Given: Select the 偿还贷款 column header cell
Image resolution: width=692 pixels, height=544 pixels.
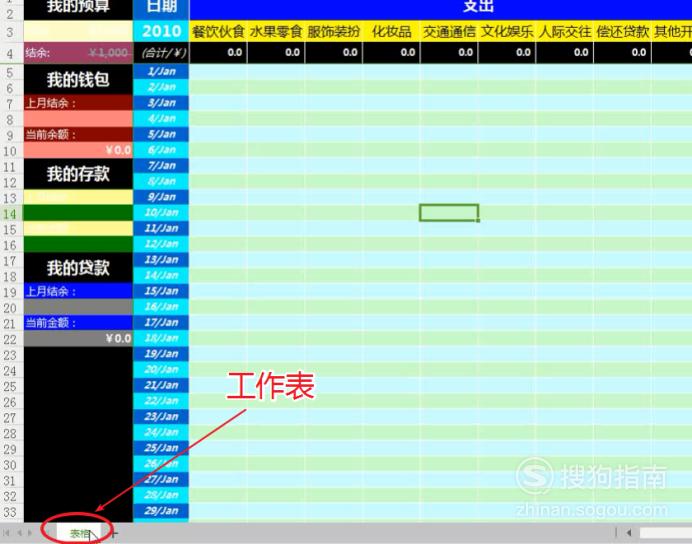Looking at the screenshot, I should click(x=623, y=31).
